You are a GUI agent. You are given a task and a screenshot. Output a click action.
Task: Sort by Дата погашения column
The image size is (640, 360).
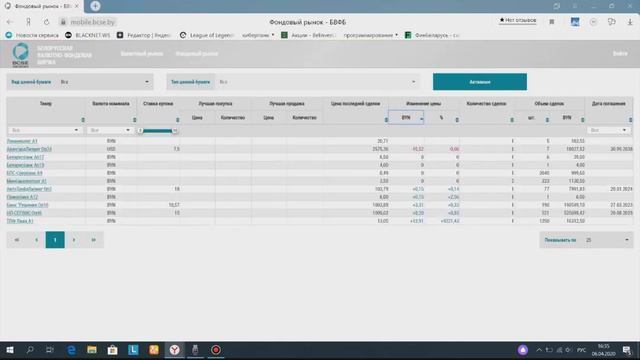tap(630, 120)
